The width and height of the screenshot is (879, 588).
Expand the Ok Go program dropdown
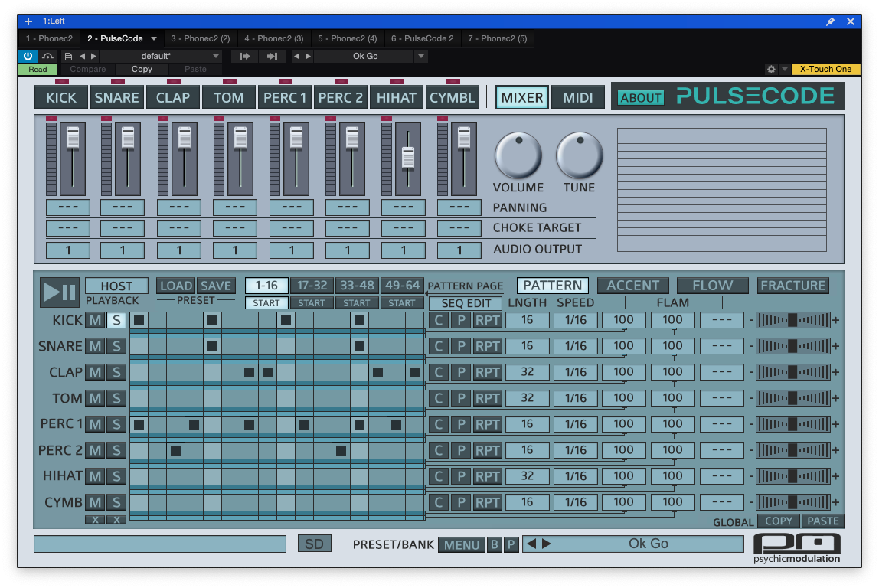pyautogui.click(x=421, y=56)
